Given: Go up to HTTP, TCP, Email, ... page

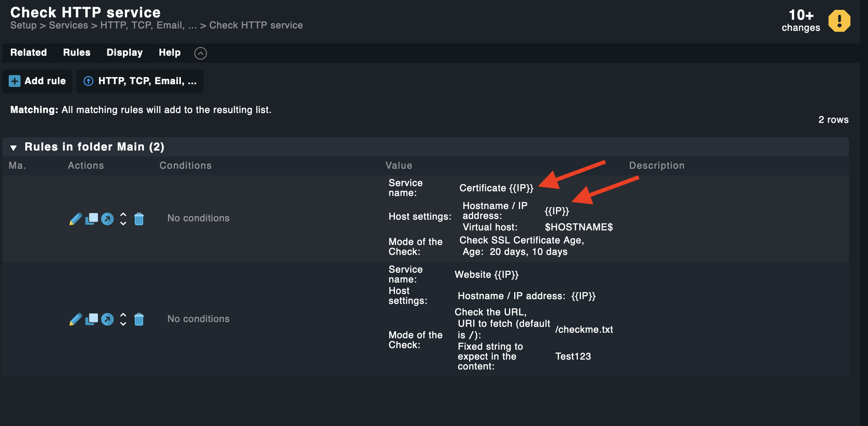Looking at the screenshot, I should [x=140, y=81].
